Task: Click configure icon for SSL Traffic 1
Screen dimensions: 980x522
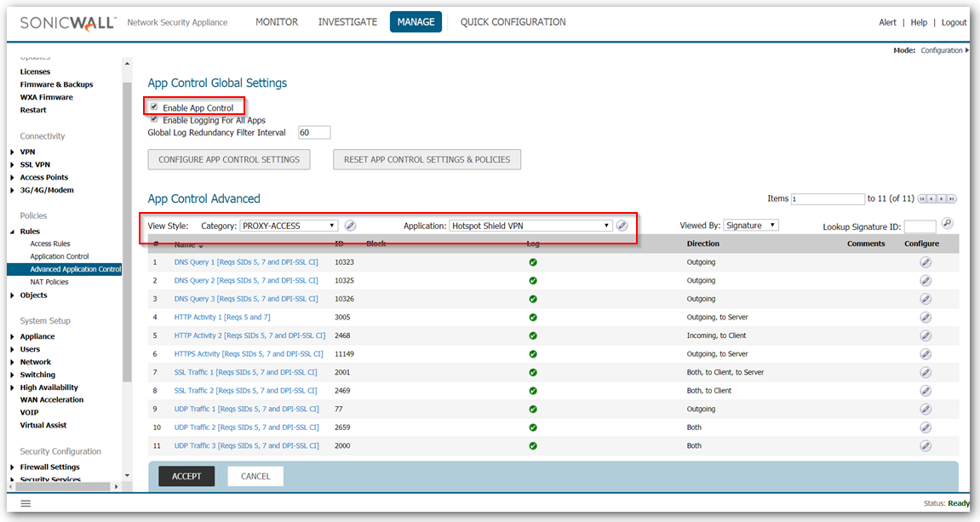Action: coord(925,373)
